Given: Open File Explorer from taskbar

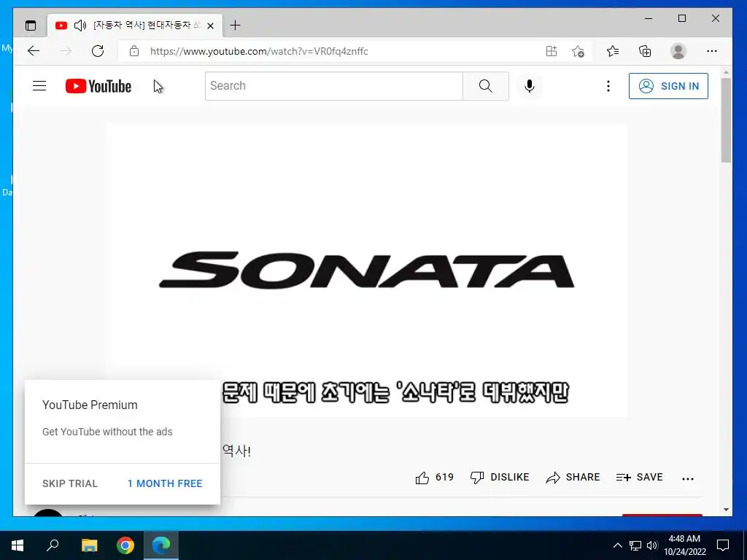Looking at the screenshot, I should (x=89, y=545).
